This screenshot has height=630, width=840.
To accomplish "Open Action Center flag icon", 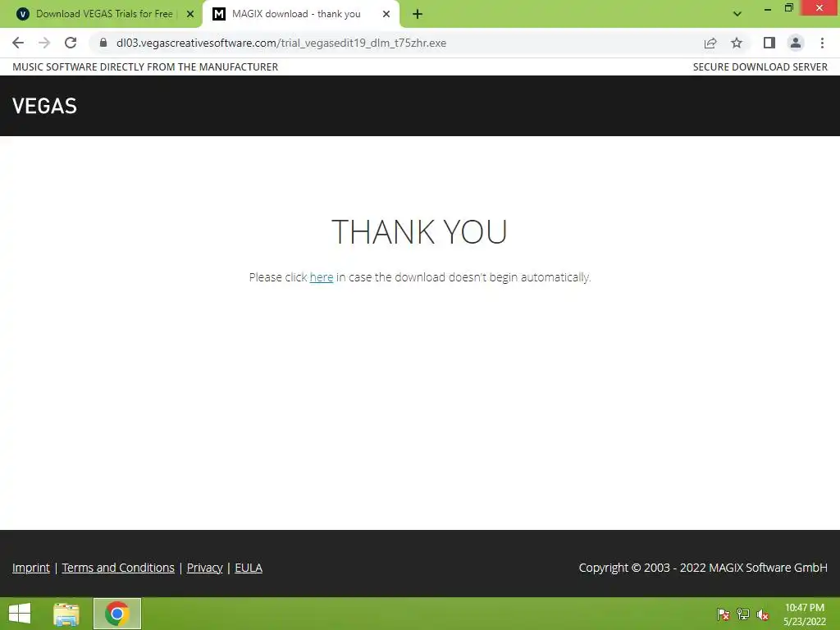I will (x=724, y=614).
